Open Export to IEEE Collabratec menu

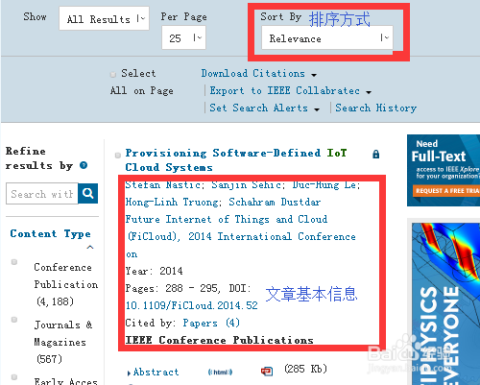coord(290,91)
